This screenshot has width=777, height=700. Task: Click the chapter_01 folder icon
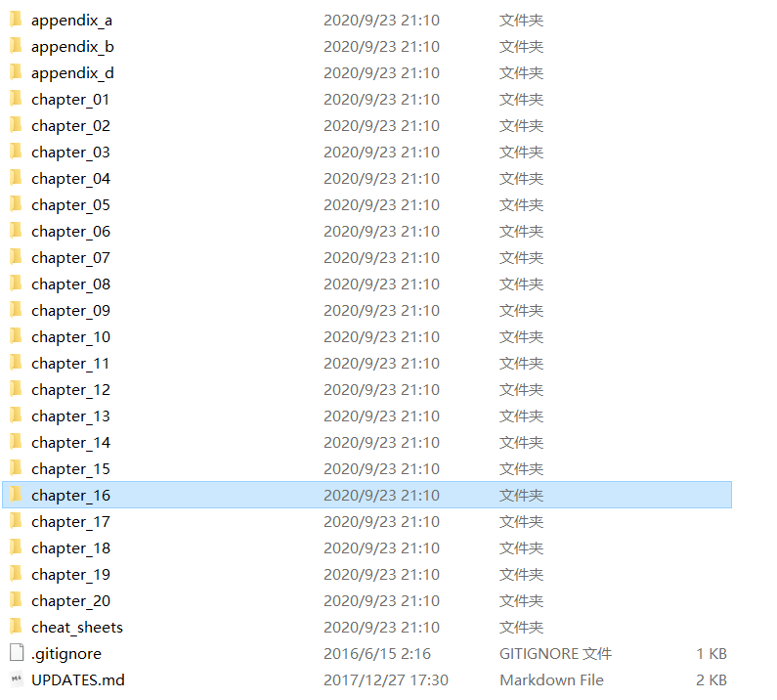click(17, 99)
